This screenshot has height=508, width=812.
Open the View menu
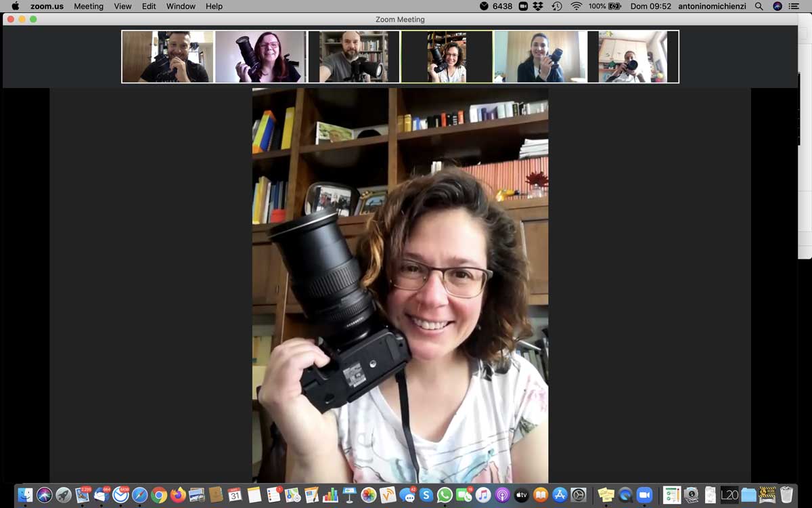click(x=122, y=6)
